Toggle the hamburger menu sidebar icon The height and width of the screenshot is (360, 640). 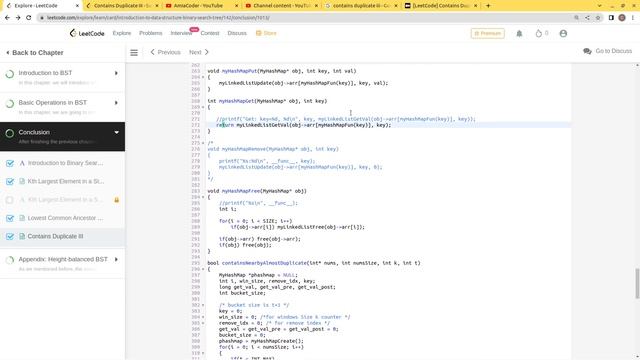click(x=134, y=52)
